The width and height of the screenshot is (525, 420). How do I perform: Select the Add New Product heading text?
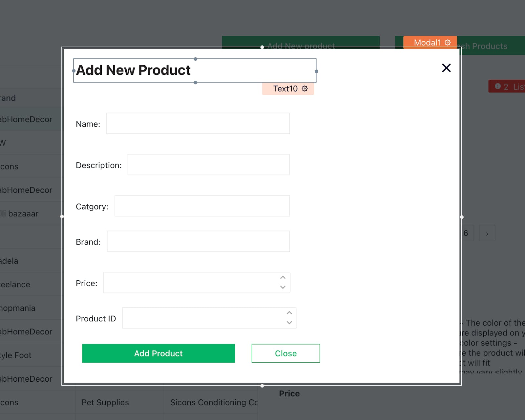pos(133,70)
